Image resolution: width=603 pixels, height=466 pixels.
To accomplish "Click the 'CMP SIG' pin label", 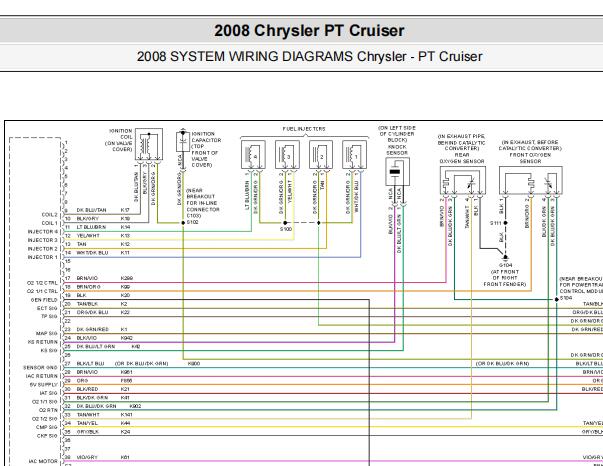I will (47, 427).
